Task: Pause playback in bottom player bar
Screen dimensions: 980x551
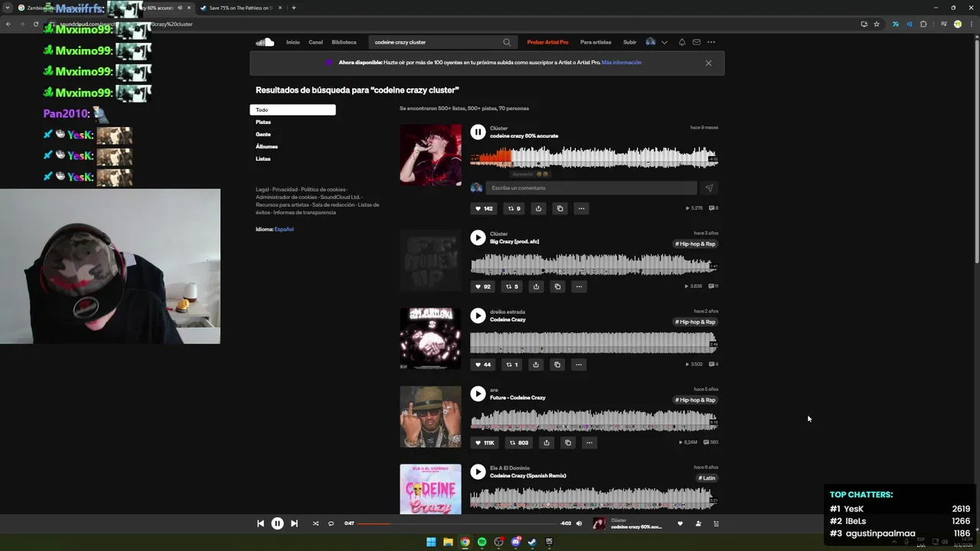Action: pyautogui.click(x=277, y=523)
